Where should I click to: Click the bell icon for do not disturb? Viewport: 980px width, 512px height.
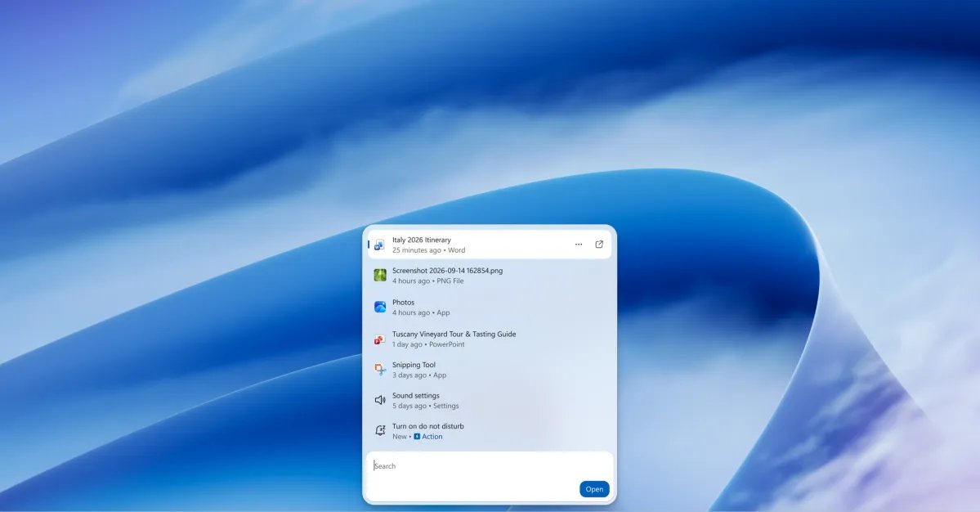380,431
